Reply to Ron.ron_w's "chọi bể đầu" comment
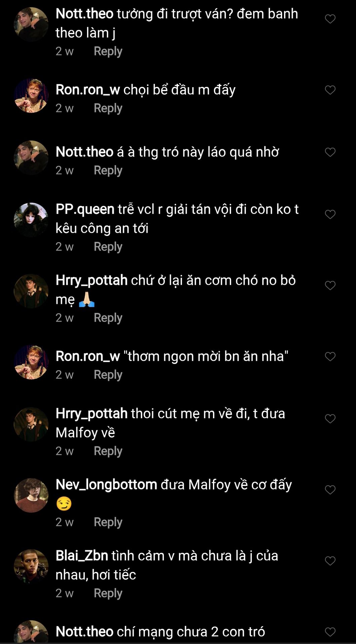The height and width of the screenshot is (644, 356). tap(108, 108)
